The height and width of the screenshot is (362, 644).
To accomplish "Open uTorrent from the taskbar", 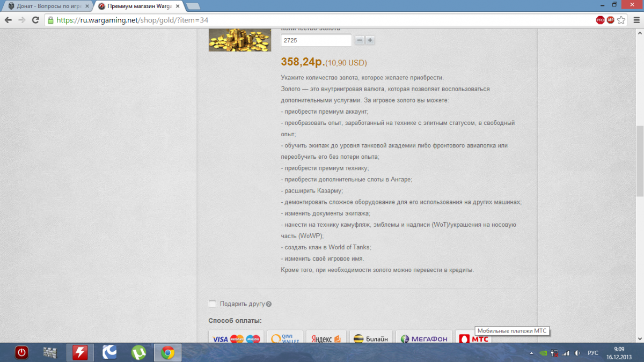I will point(138,352).
